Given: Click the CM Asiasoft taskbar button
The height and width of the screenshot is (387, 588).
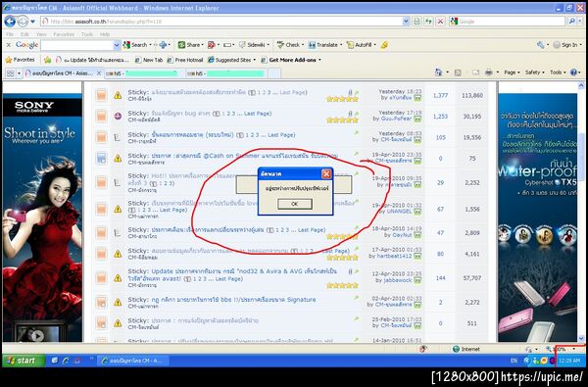Looking at the screenshot, I should click(133, 361).
